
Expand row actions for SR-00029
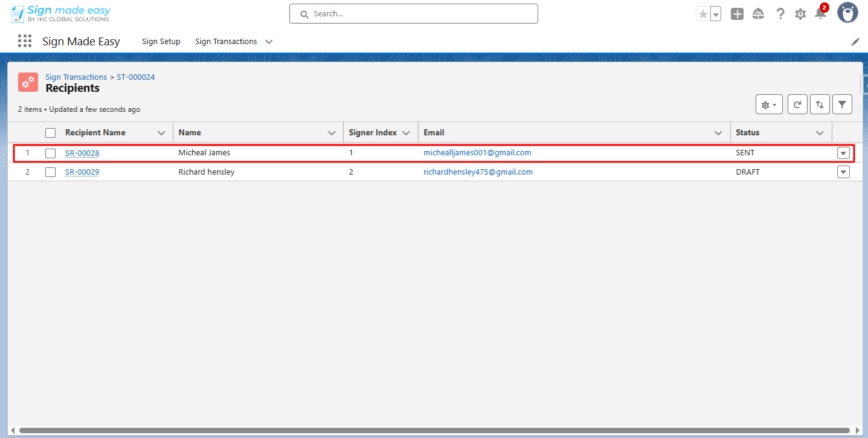click(843, 172)
